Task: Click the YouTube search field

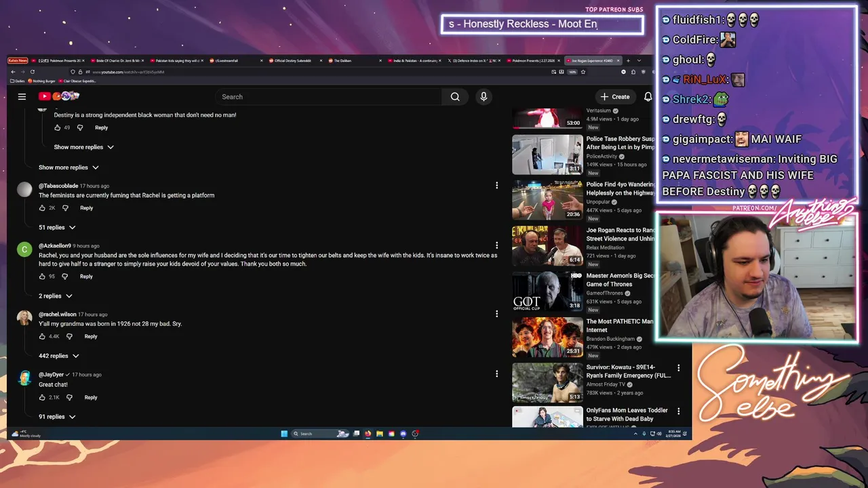Action: point(329,97)
